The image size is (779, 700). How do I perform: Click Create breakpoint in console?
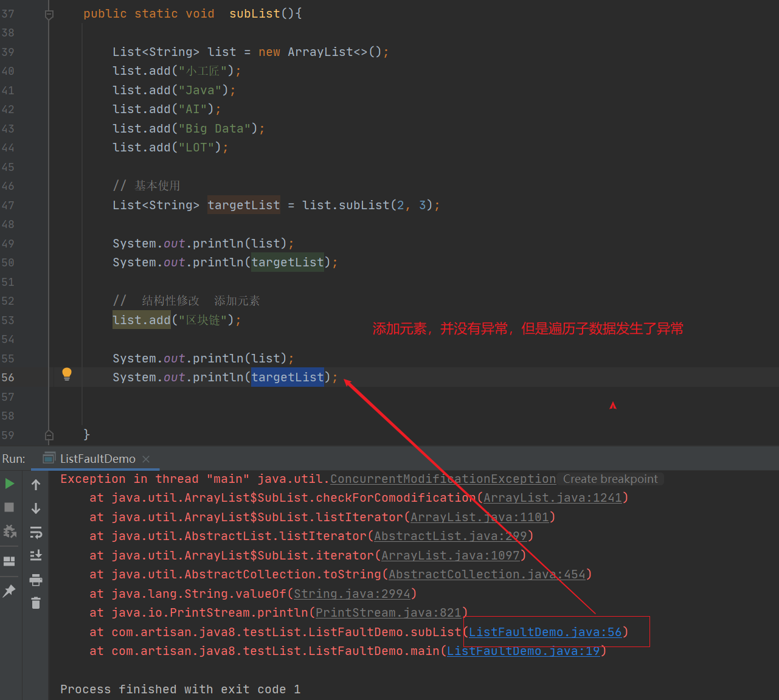click(611, 479)
